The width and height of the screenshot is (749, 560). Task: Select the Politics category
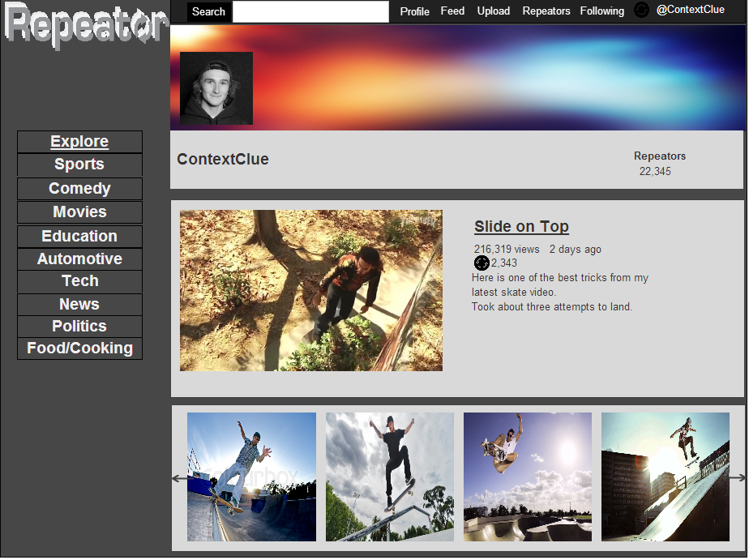79,326
